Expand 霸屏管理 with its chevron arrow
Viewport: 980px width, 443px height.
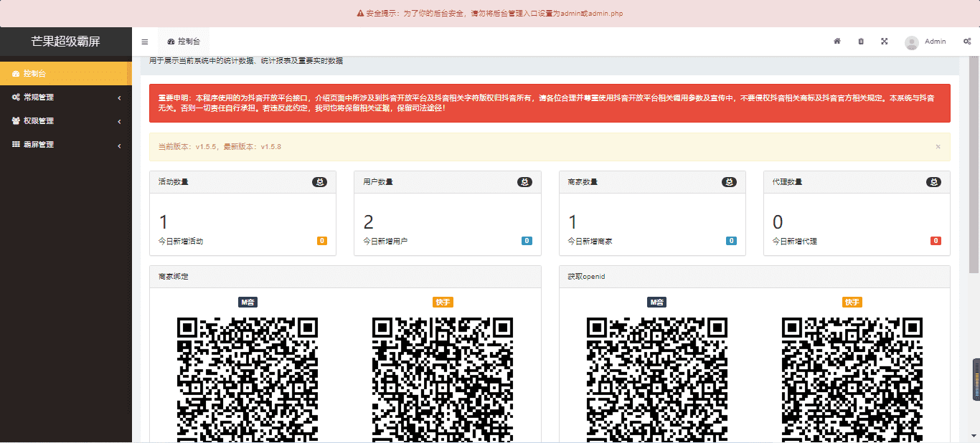point(119,146)
